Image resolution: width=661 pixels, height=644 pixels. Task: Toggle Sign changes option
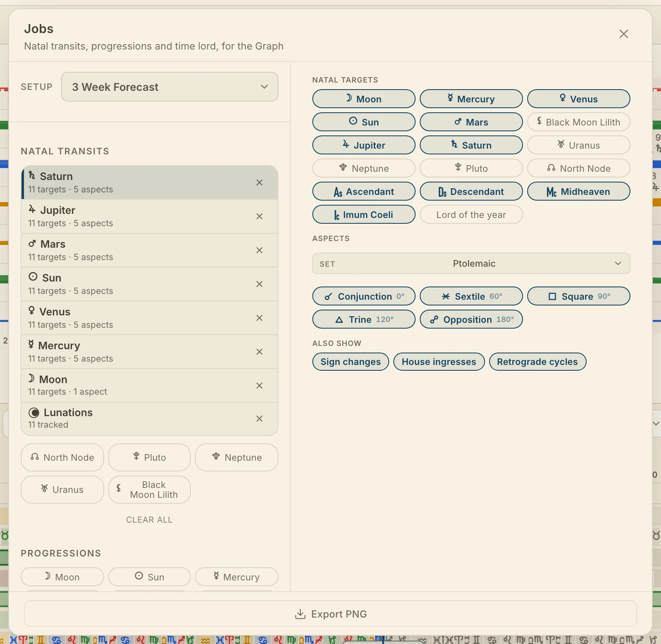[351, 362]
